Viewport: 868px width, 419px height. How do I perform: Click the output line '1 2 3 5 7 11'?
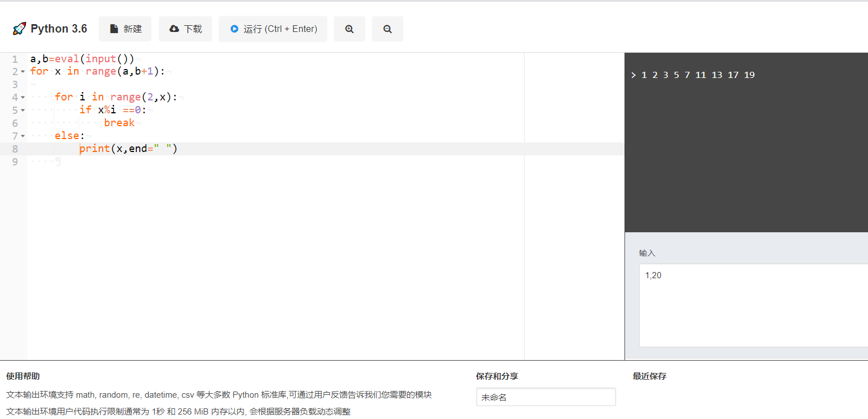(x=697, y=75)
